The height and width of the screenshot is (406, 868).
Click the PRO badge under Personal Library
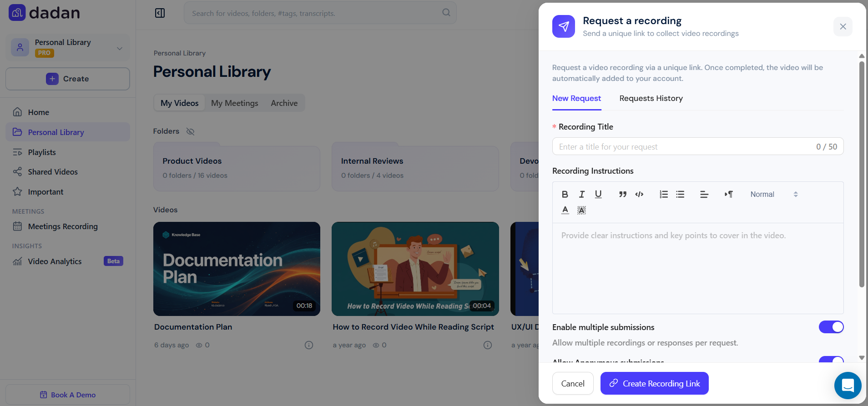[x=45, y=53]
